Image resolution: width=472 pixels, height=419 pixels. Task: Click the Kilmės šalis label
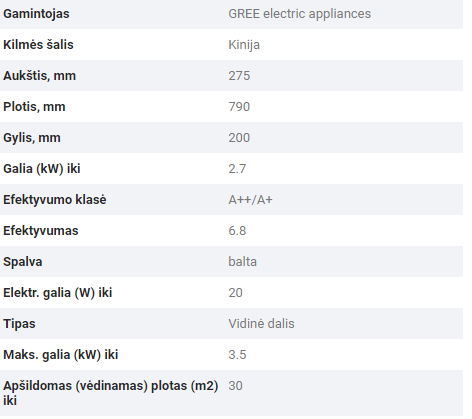tap(38, 45)
